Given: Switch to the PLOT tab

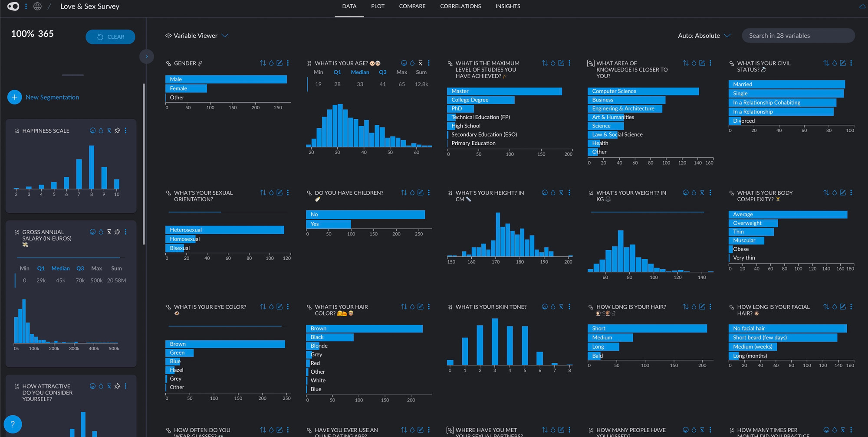Looking at the screenshot, I should point(378,7).
